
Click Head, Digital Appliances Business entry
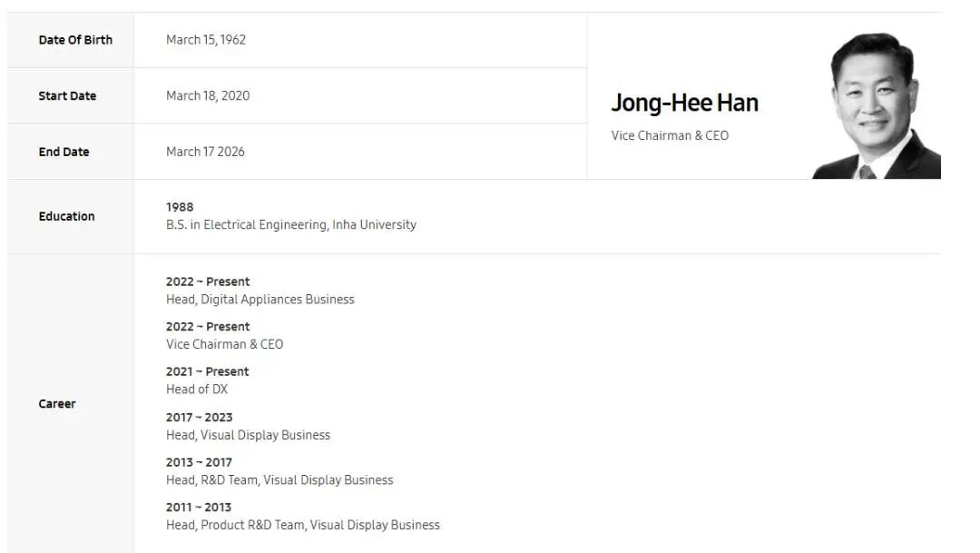pyautogui.click(x=260, y=300)
